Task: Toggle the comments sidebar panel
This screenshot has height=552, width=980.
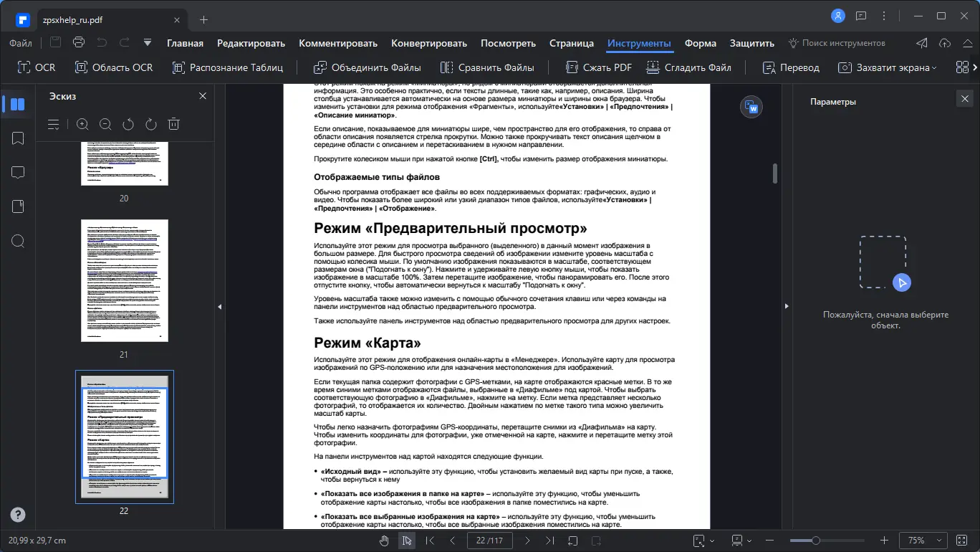Action: (x=18, y=172)
